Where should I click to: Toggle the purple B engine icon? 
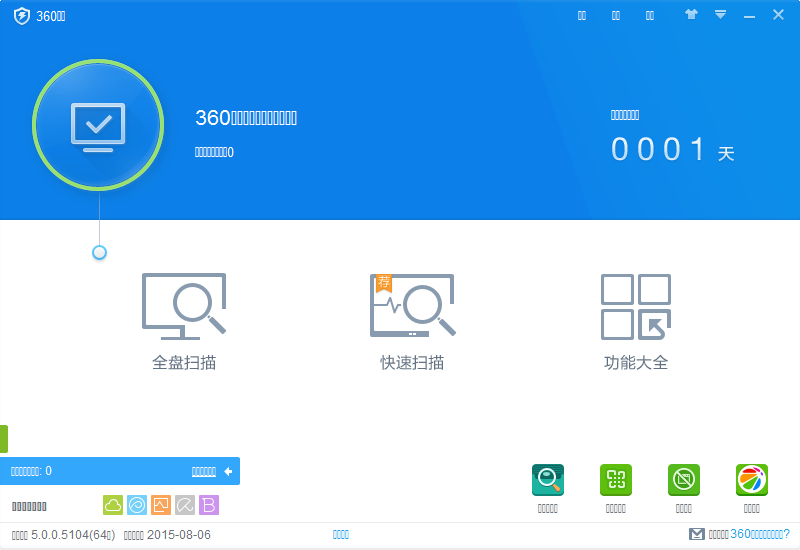point(209,505)
